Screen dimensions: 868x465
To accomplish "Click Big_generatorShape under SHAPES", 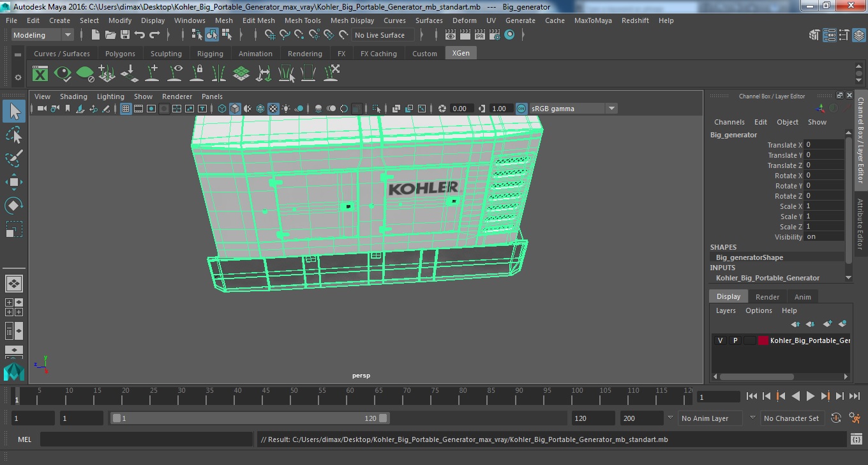I will [749, 257].
